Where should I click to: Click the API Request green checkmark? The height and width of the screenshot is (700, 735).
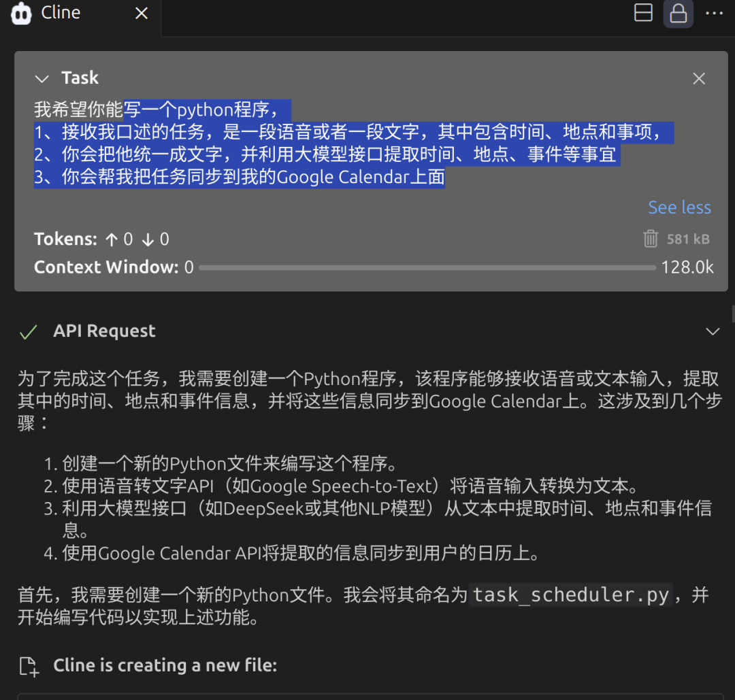pos(28,332)
